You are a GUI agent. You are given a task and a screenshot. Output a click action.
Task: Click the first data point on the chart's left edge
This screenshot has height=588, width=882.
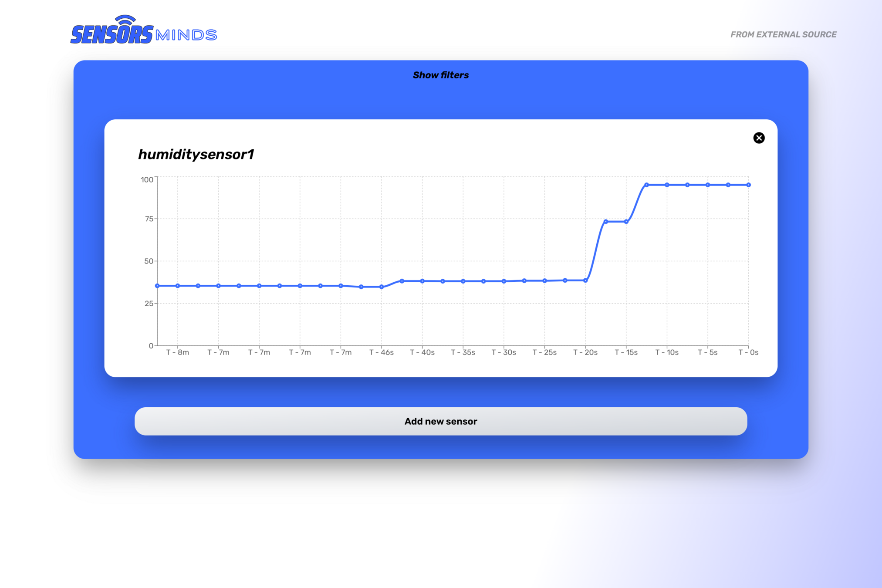click(157, 286)
